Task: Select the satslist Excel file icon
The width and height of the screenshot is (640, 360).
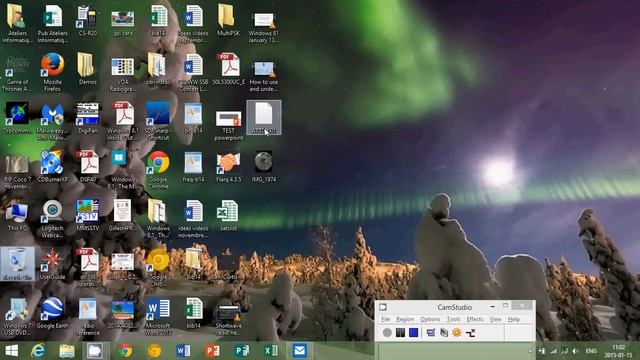Action: pos(228,215)
